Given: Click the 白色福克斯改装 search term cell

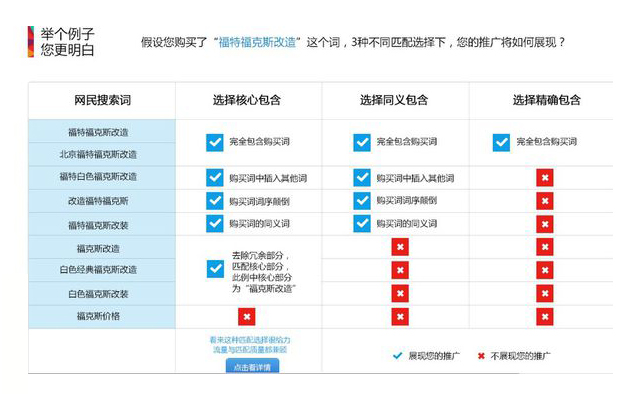Looking at the screenshot, I should [102, 293].
